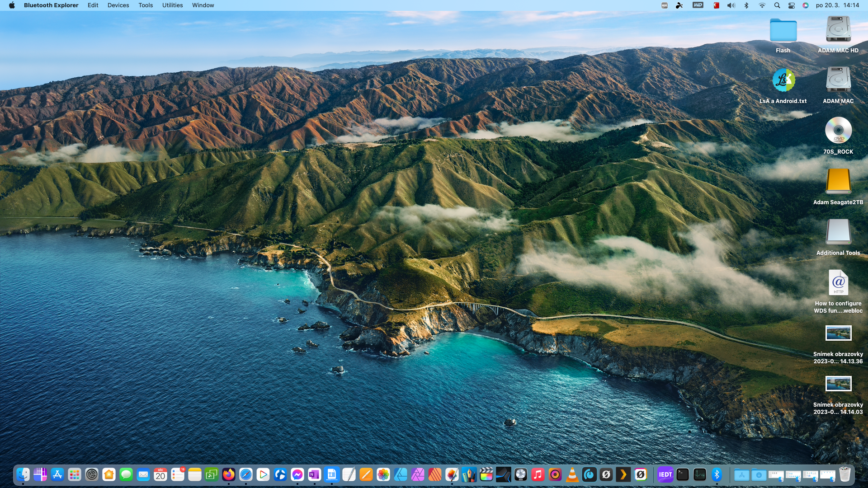Viewport: 868px width, 488px height.
Task: Click the Siri icon in menu bar
Action: 806,5
